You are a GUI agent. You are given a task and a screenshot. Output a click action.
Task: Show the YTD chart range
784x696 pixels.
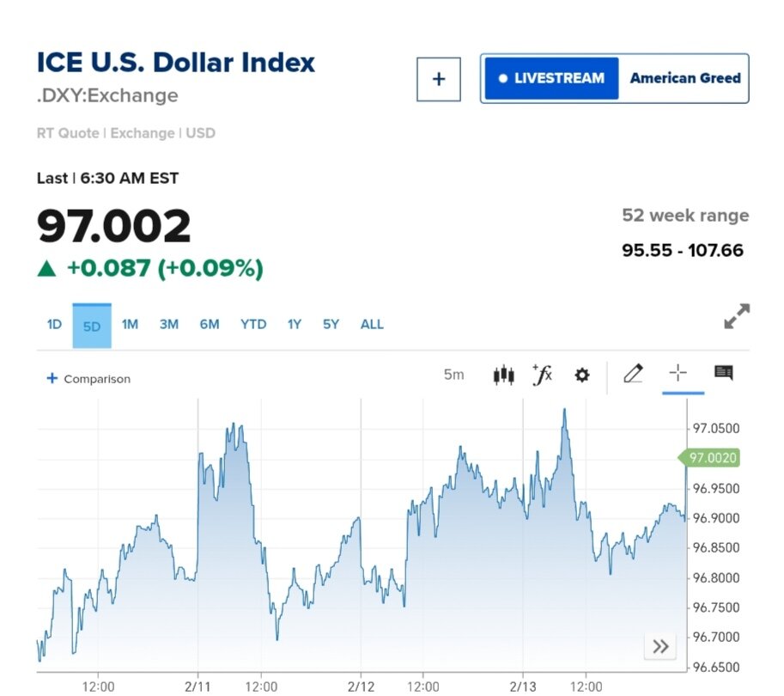(253, 325)
